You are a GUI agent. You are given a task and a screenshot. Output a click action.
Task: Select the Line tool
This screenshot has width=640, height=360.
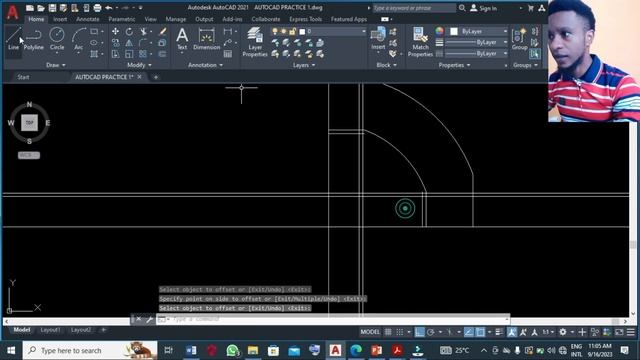(x=13, y=39)
